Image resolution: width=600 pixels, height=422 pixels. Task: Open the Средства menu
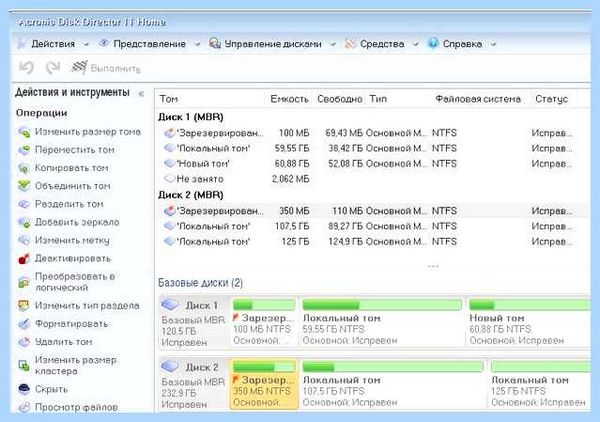[x=382, y=44]
